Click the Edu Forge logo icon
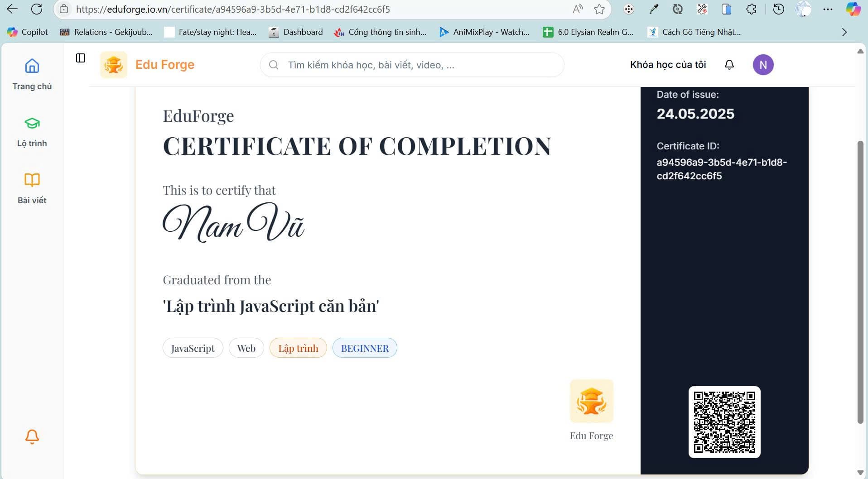This screenshot has height=479, width=868. click(114, 65)
